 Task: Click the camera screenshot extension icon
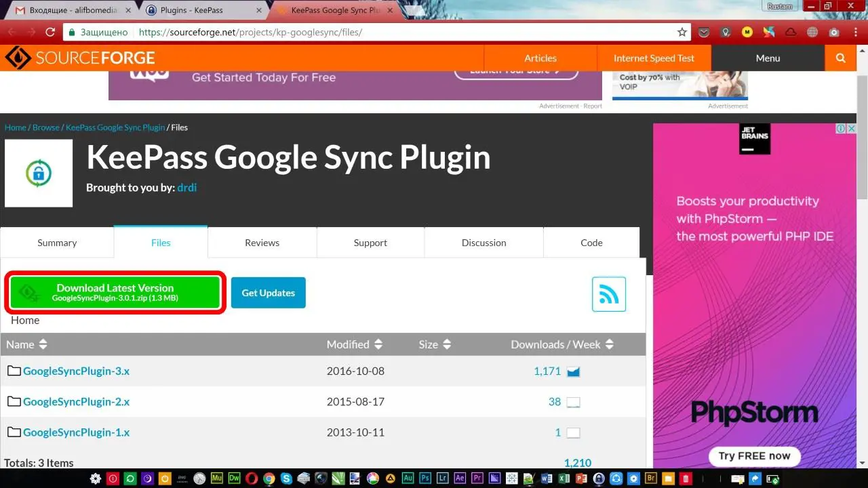pyautogui.click(x=833, y=32)
